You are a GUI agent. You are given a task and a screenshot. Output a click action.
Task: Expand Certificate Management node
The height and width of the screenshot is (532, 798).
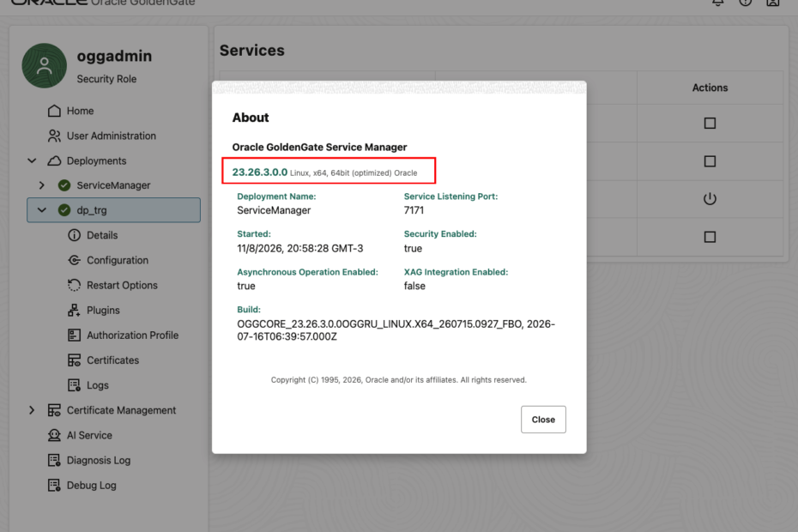pyautogui.click(x=32, y=410)
